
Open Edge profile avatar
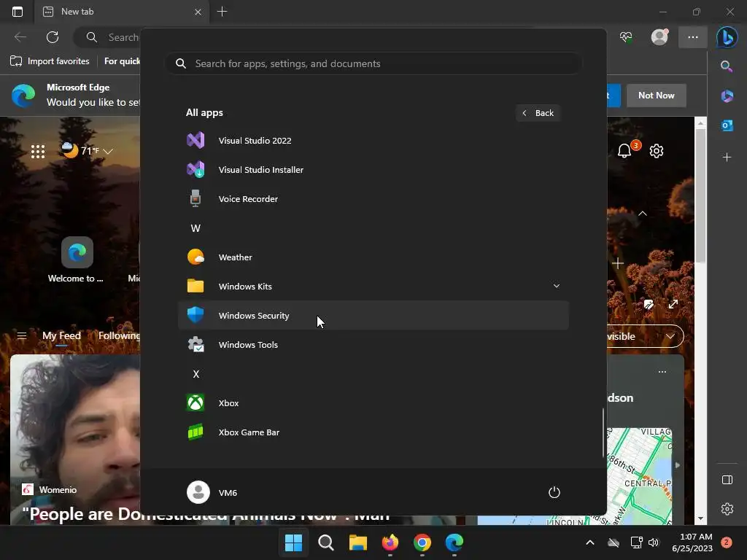click(x=659, y=37)
